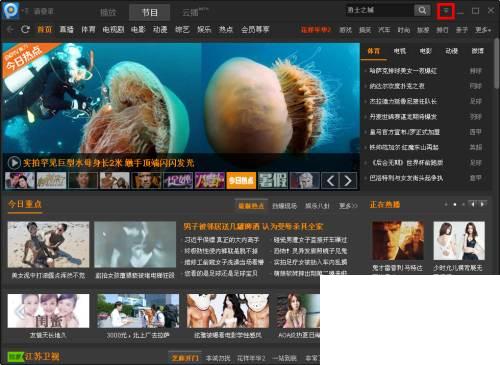Go back with the left arrow button
Image resolution: width=500 pixels, height=365 pixels.
click(10, 29)
